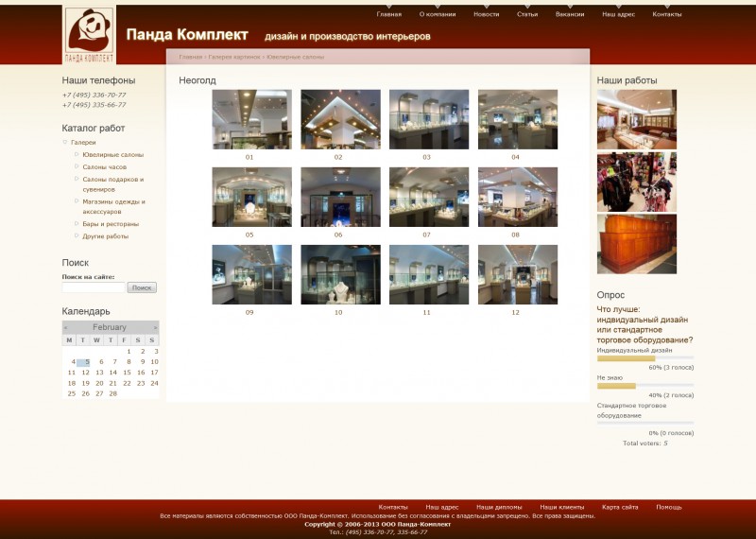
Task: Open clothing shop photo under Наши работы
Action: click(x=636, y=182)
